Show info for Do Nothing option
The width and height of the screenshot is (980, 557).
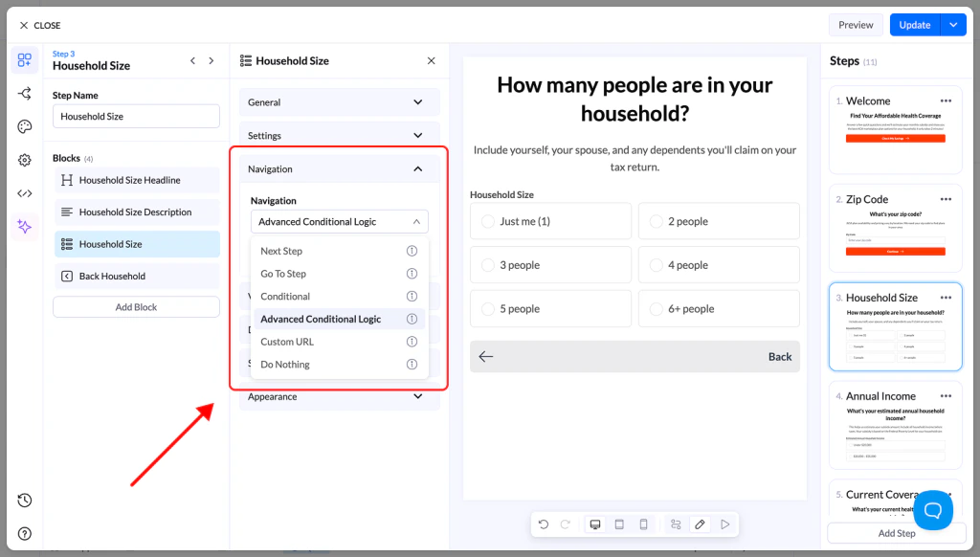(x=412, y=364)
